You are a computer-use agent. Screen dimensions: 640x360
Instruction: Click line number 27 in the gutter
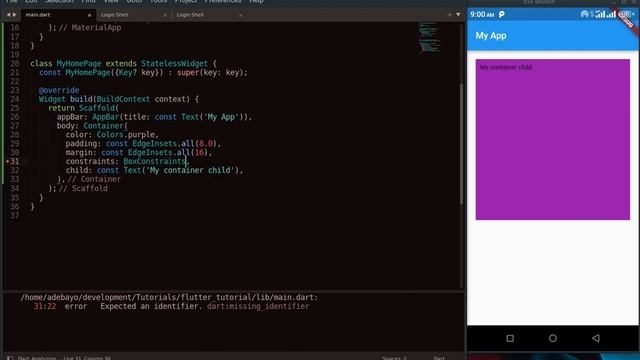tap(15, 126)
